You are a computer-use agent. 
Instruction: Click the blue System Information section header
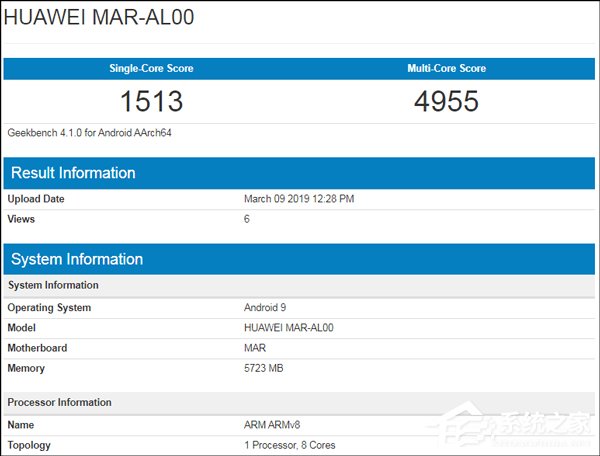[x=77, y=259]
